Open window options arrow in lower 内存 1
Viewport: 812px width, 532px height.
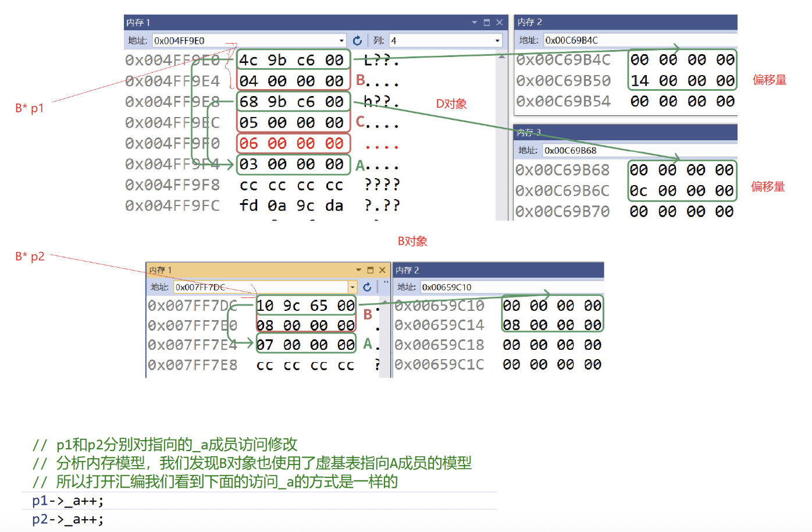pos(358,270)
